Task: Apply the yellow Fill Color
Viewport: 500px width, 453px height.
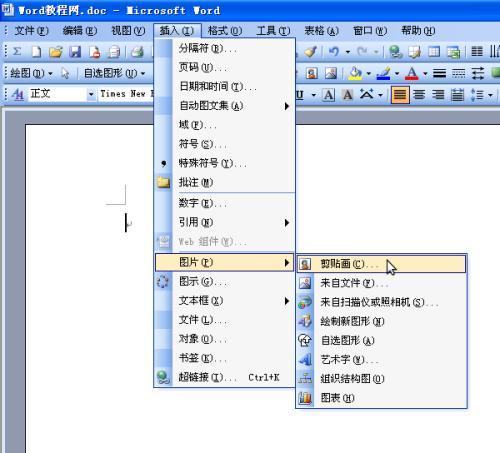Action: 355,73
